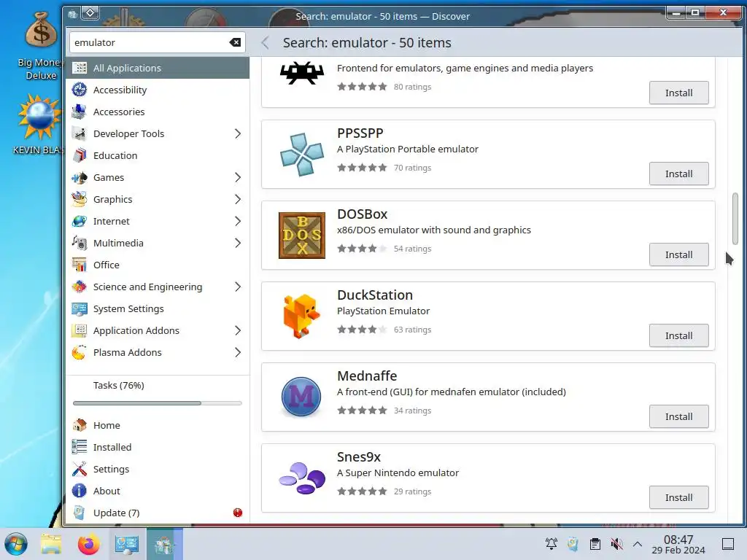Expand Science and Engineering category
The height and width of the screenshot is (560, 747).
[x=237, y=287]
